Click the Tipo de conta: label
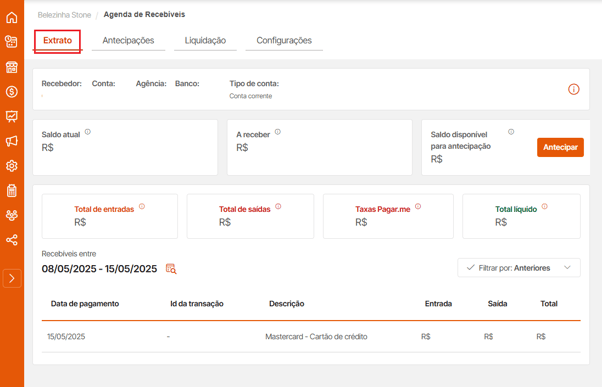This screenshot has height=387, width=602. point(254,84)
